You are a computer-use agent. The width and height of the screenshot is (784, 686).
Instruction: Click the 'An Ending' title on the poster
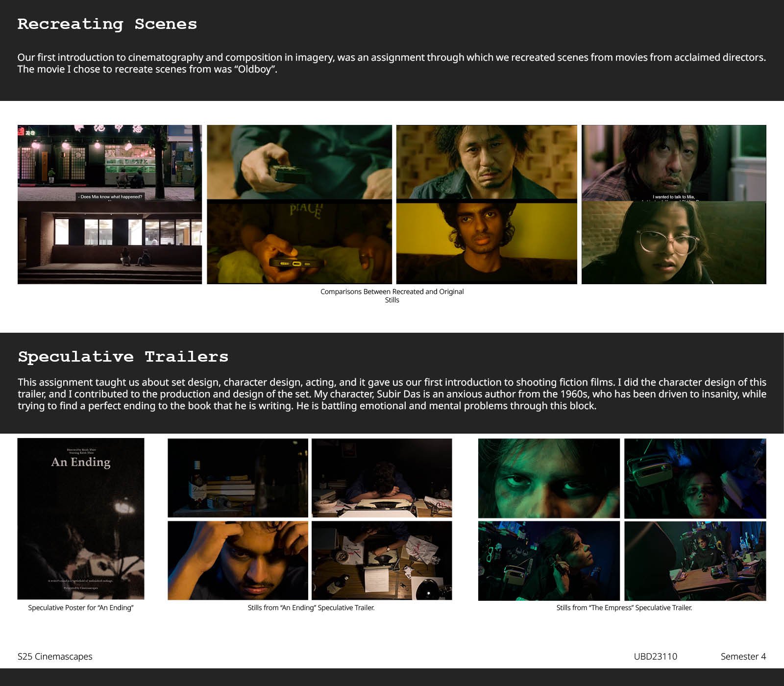81,462
